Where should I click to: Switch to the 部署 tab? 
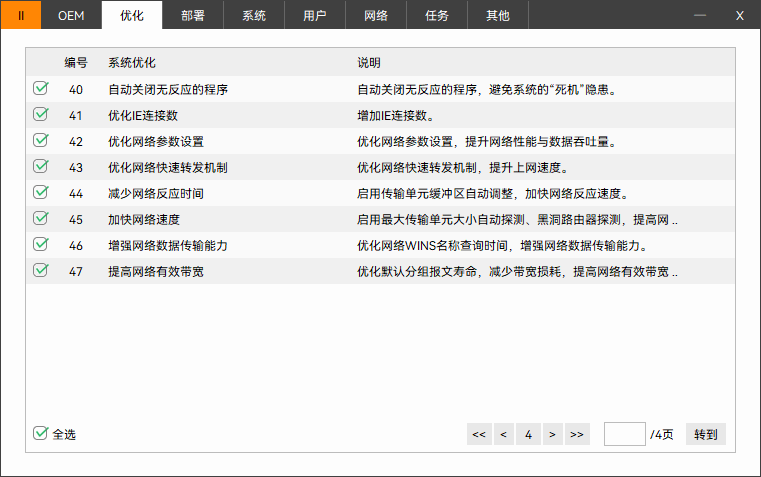tap(193, 15)
